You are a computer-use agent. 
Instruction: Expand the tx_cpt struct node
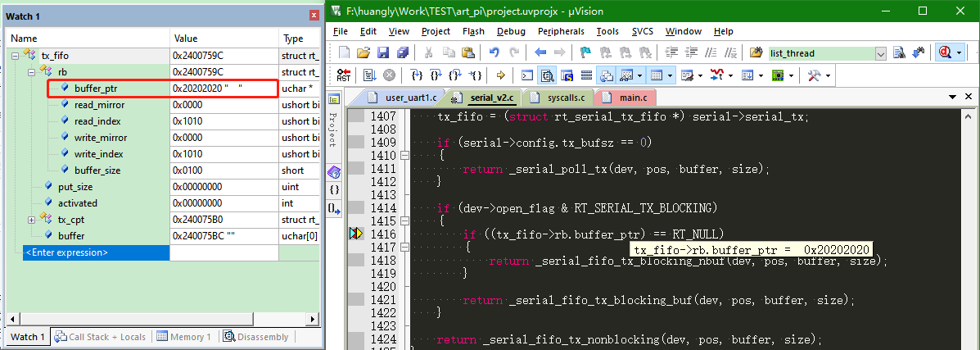click(x=31, y=220)
